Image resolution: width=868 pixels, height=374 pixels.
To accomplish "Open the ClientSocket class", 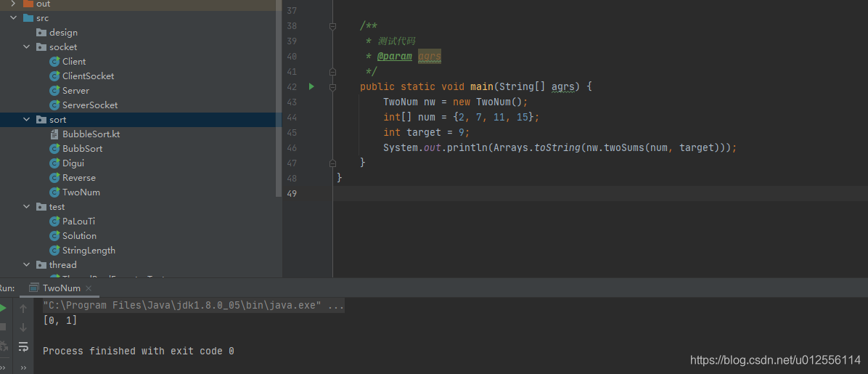I will click(x=82, y=76).
